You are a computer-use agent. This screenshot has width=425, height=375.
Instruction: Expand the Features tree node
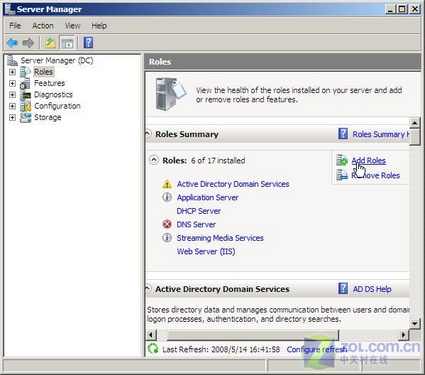click(12, 83)
